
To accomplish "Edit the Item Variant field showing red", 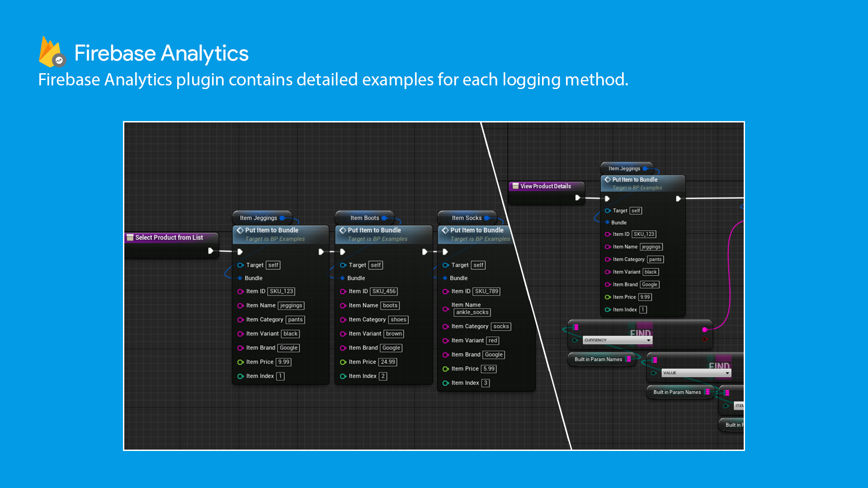I will 492,340.
